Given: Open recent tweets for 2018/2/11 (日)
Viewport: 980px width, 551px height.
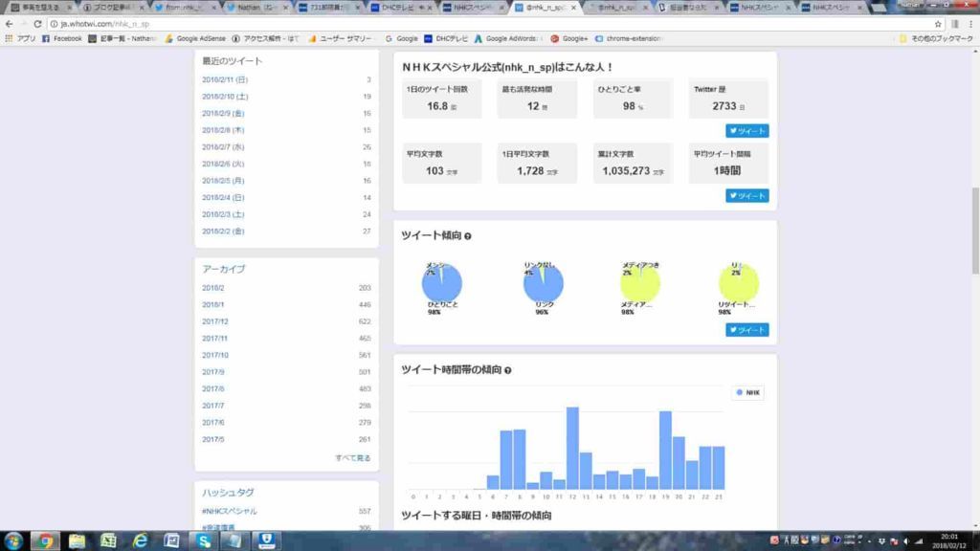Looking at the screenshot, I should 224,80.
